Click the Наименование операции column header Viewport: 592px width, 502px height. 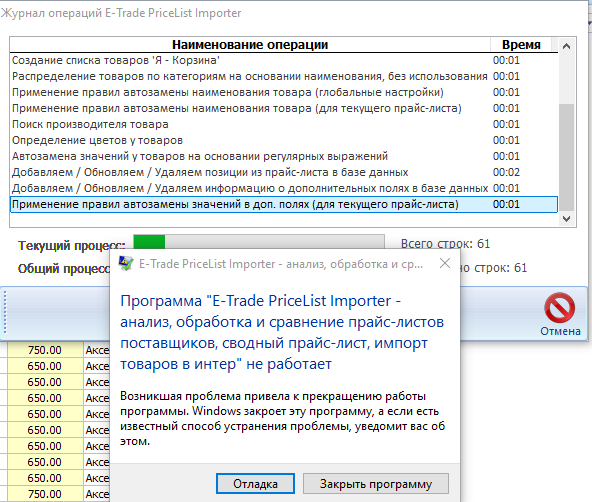(250, 45)
